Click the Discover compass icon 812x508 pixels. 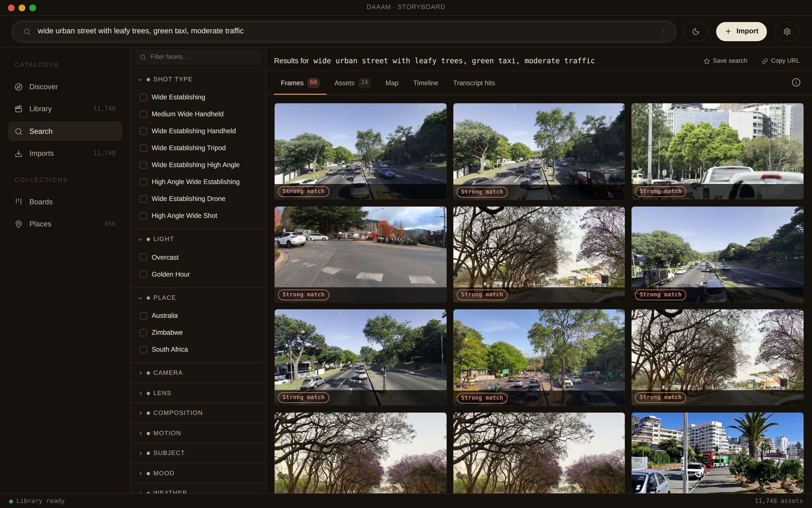point(19,87)
